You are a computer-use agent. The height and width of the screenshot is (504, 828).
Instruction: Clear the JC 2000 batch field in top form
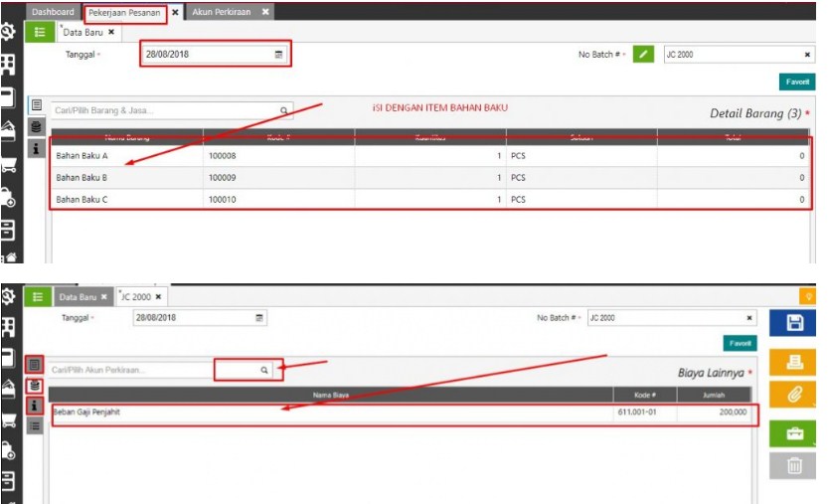click(806, 55)
